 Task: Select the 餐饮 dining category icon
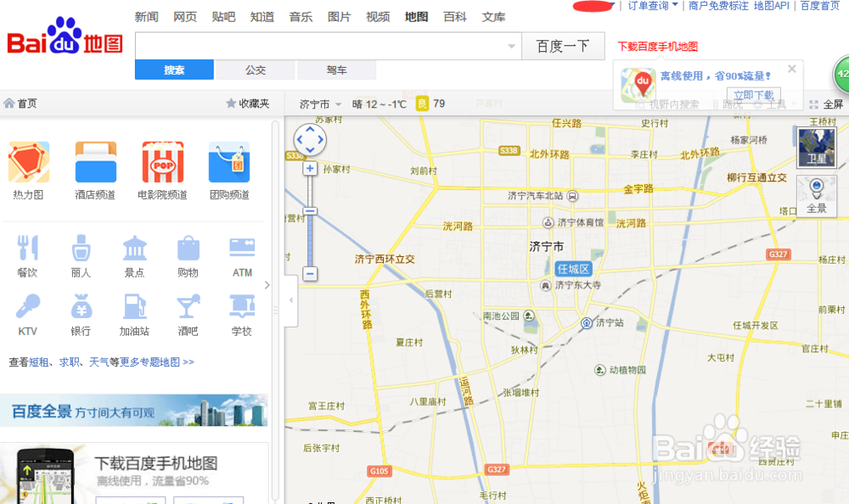pos(28,248)
